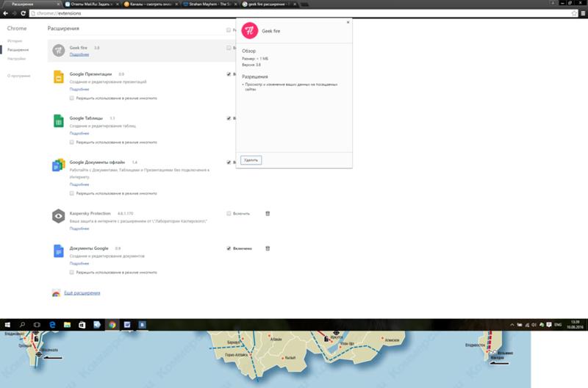The image size is (588, 388).
Task: Open Подробнее link for Kaspersky Protection
Action: coord(79,229)
